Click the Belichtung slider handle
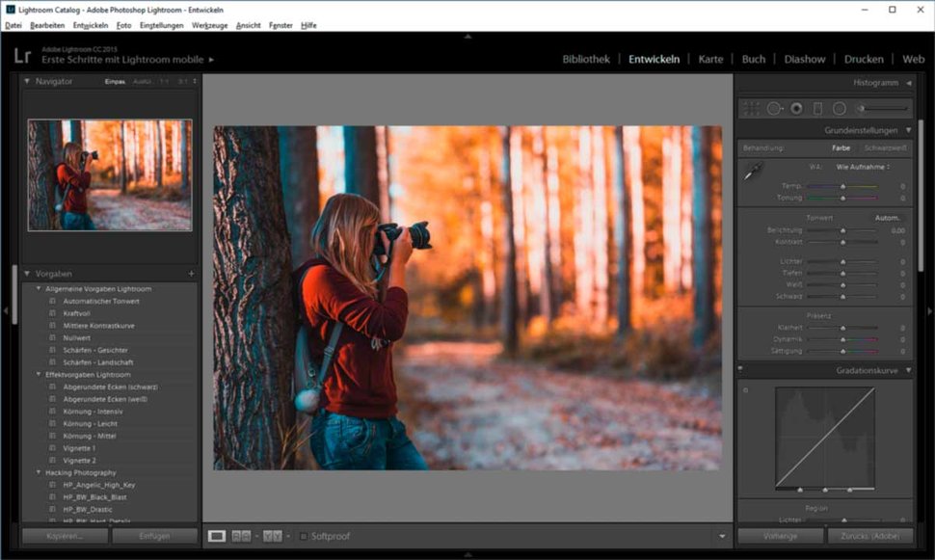Image resolution: width=935 pixels, height=560 pixels. [842, 231]
